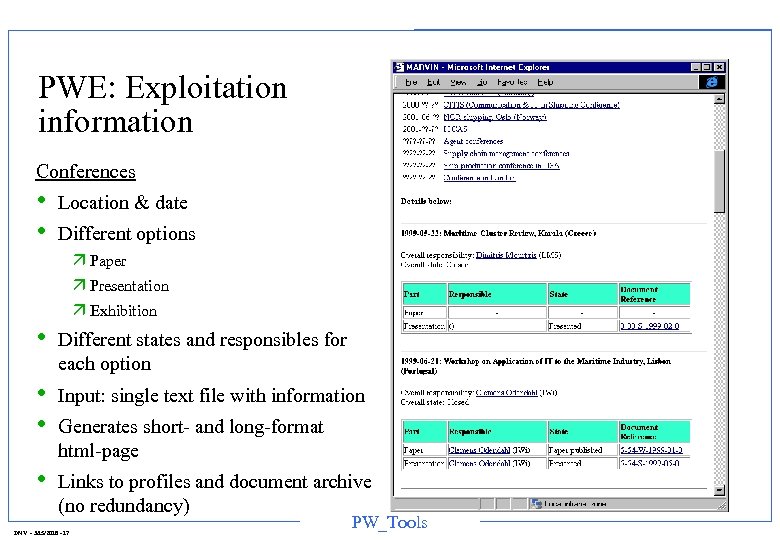The image size is (780, 540).
Task: Click the Conferences heading on the slide
Action: (x=86, y=172)
